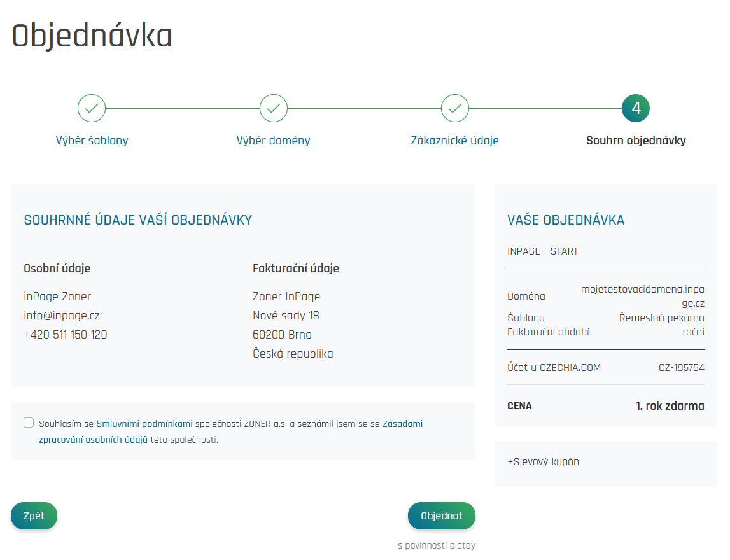Click the checkmark icon above Výběr domény

274,108
